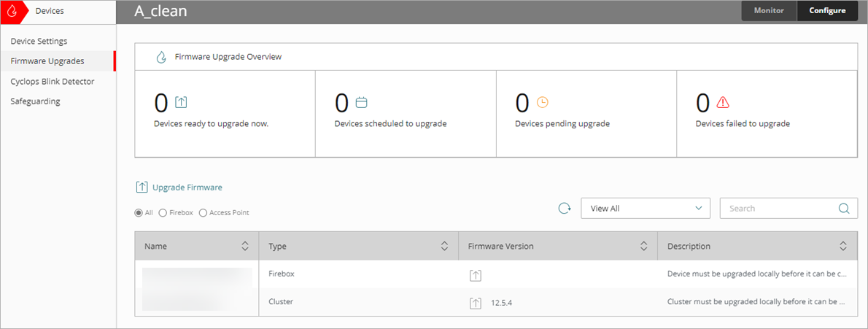Image resolution: width=868 pixels, height=329 pixels.
Task: Select the Access Point radio button
Action: point(203,213)
